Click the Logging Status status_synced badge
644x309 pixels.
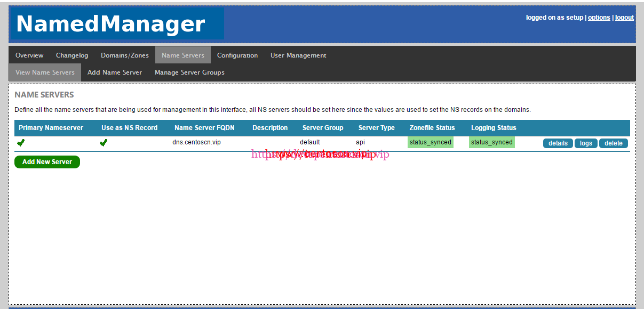click(492, 142)
